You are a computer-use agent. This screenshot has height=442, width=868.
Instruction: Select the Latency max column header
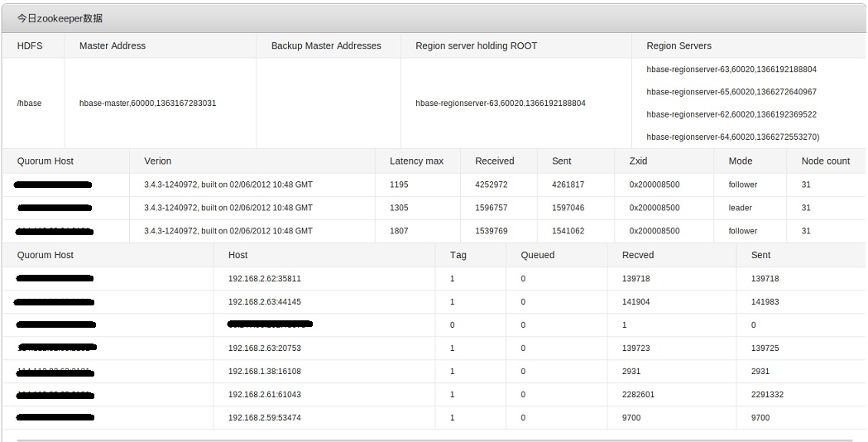[416, 161]
